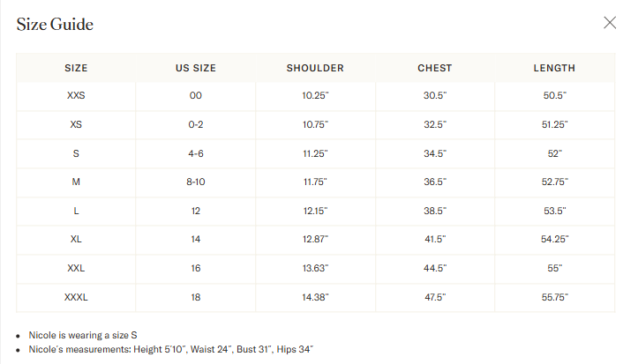Click the Size Guide heading
Image resolution: width=623 pixels, height=364 pixels.
55,24
